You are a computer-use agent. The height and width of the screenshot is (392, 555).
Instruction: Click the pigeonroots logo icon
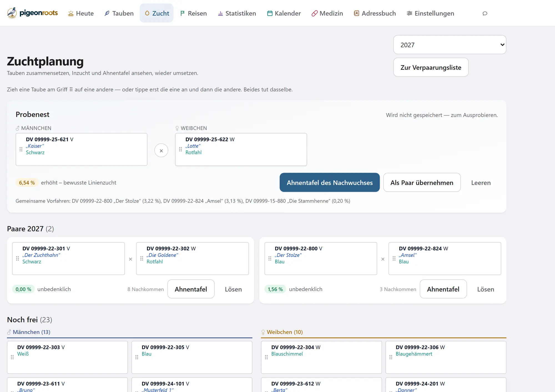(12, 13)
